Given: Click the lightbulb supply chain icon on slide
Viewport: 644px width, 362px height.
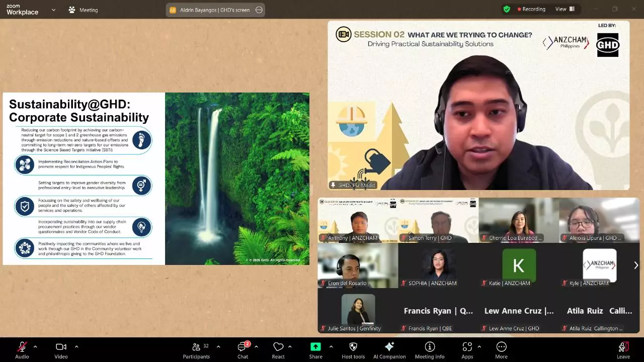Looking at the screenshot, I should (142, 228).
